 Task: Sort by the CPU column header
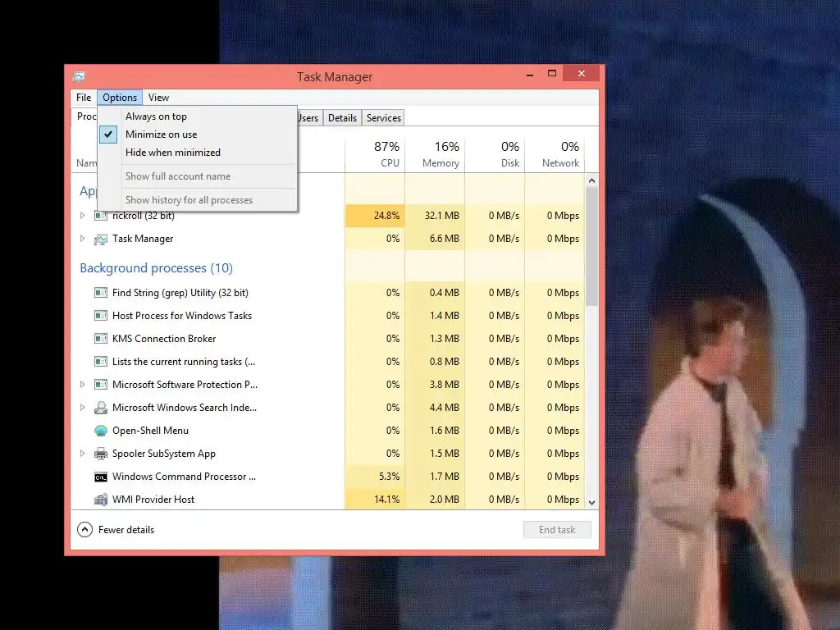click(x=375, y=154)
